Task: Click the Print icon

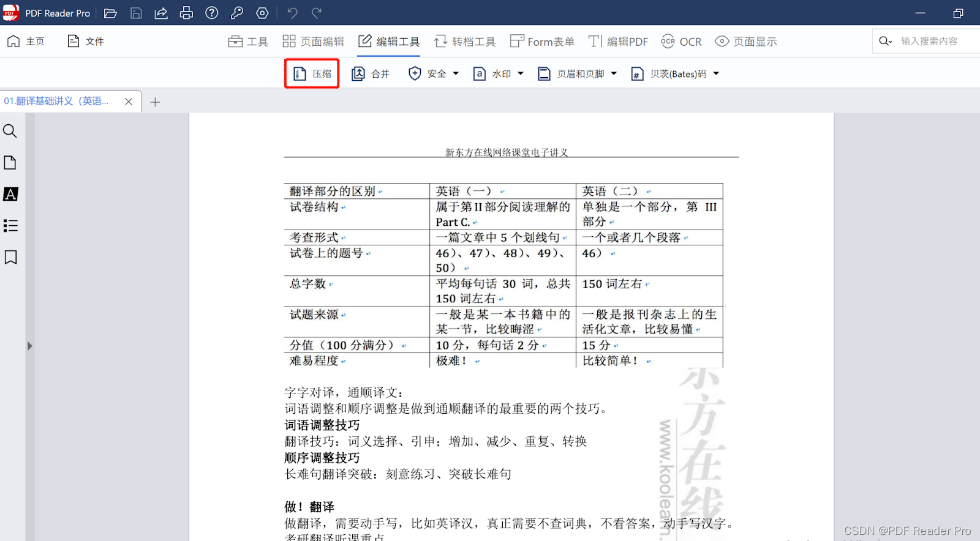Action: (x=186, y=13)
